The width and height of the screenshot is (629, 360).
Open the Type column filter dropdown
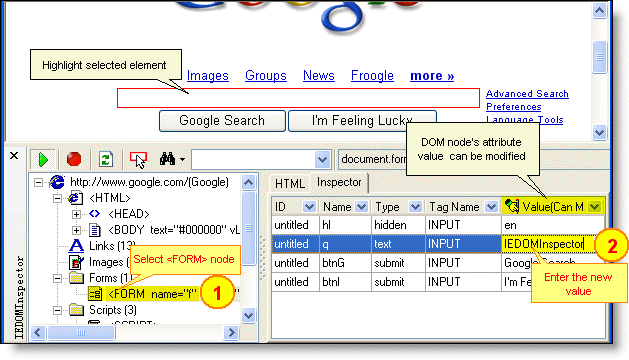(415, 207)
